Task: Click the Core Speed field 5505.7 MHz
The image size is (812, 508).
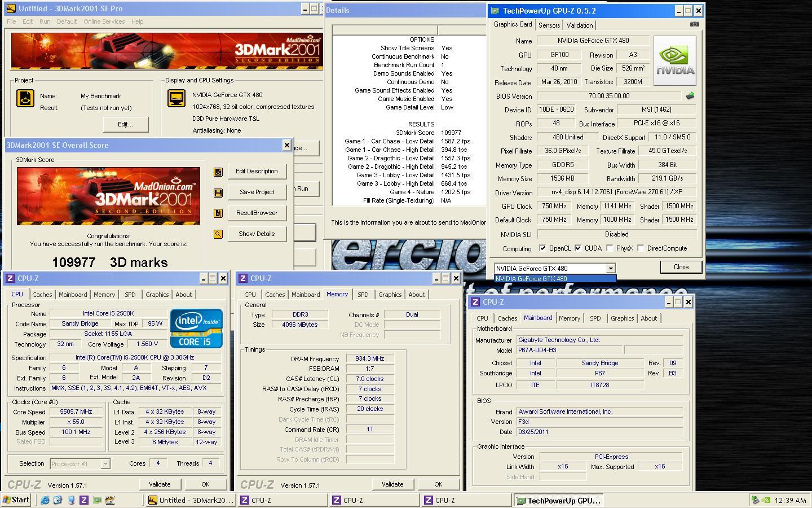Action: 76,412
